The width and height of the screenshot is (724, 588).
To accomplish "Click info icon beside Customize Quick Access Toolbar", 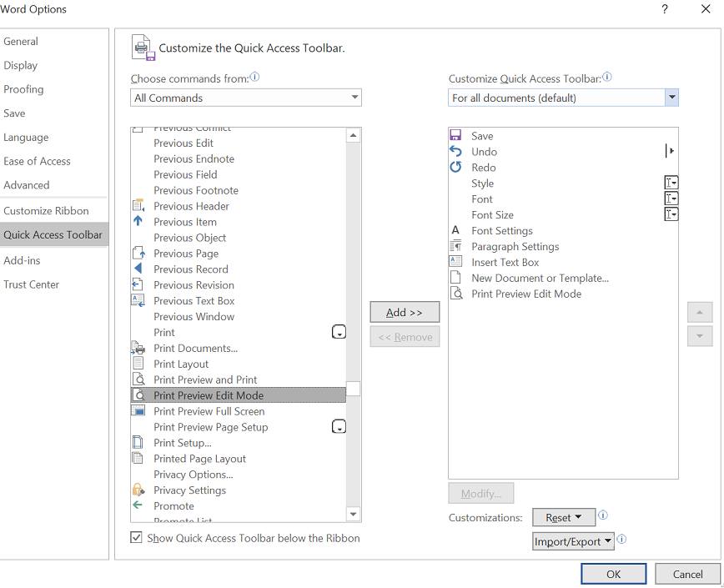I will (607, 77).
